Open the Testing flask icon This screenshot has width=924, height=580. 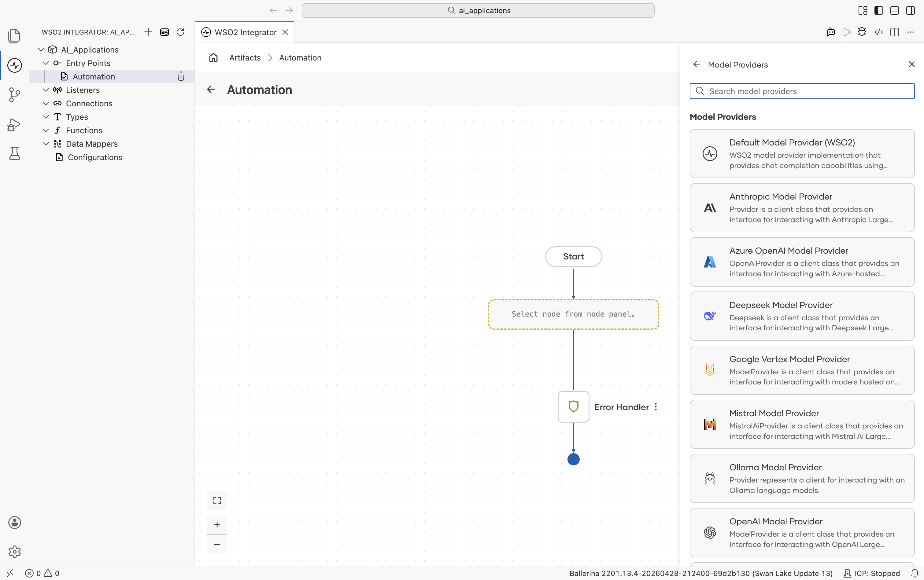(x=15, y=153)
